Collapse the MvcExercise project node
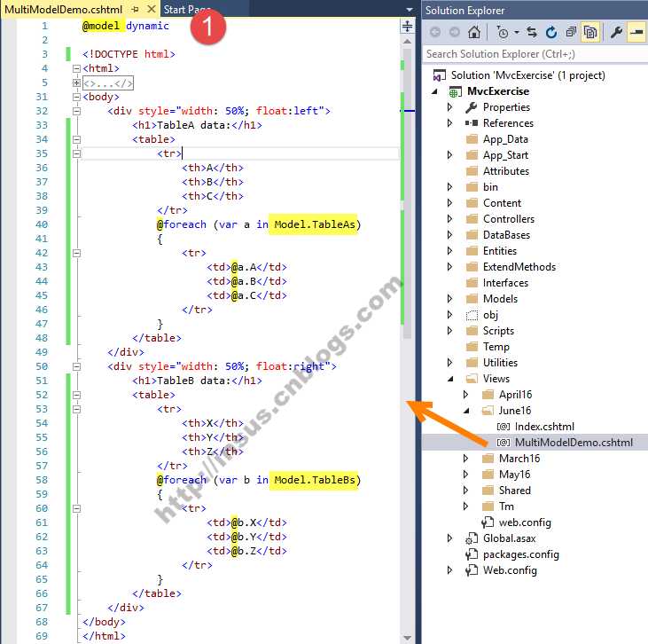648x644 pixels. (434, 91)
